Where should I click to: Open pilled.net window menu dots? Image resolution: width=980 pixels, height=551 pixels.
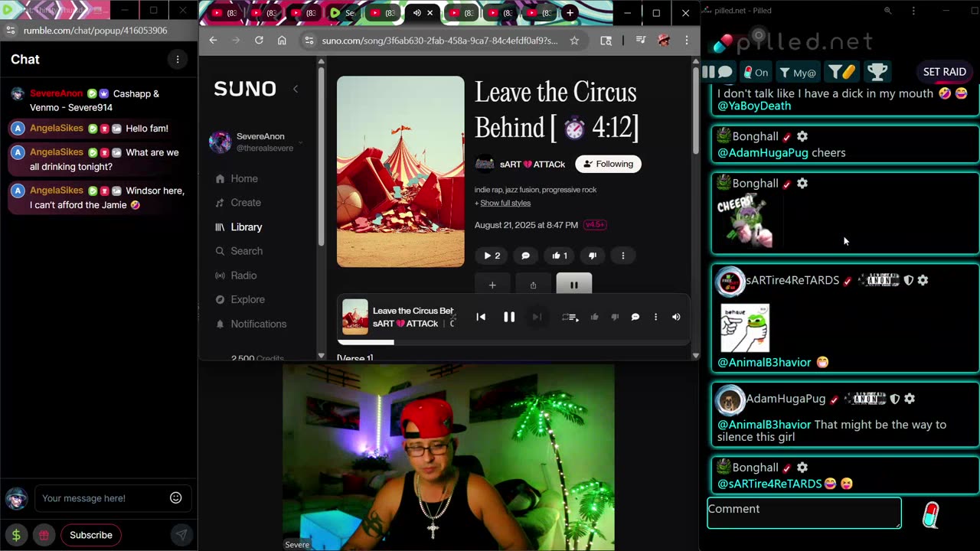(913, 11)
